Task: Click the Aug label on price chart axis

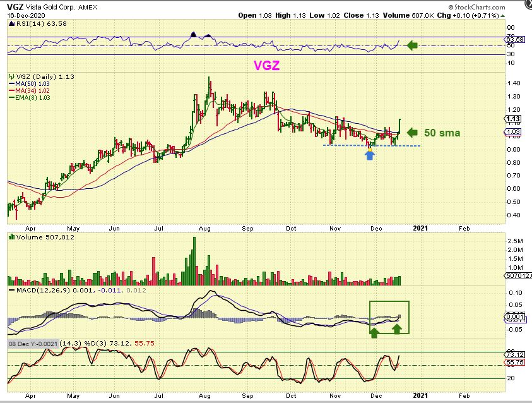Action: [204, 229]
